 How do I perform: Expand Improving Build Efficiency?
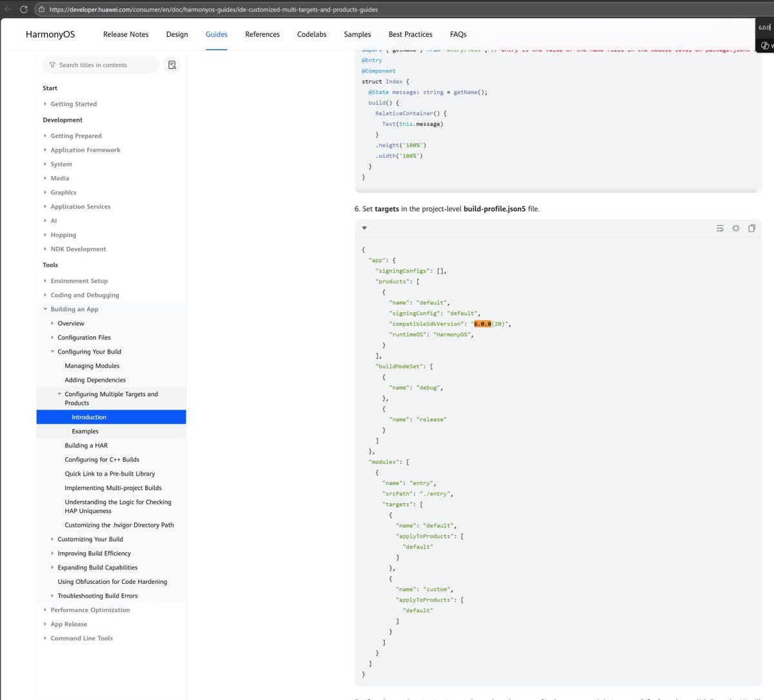94,554
